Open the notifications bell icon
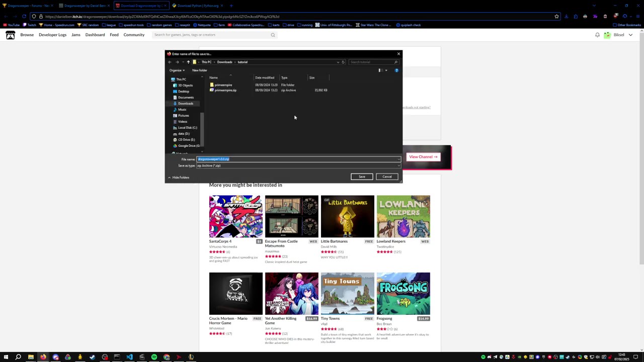Screen dimensions: 644x362 (x=597, y=35)
